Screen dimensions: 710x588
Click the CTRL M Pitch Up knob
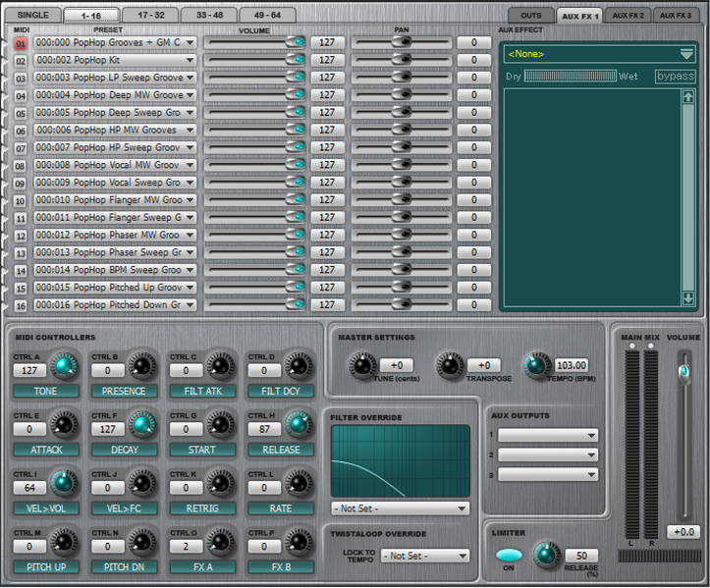[64, 542]
